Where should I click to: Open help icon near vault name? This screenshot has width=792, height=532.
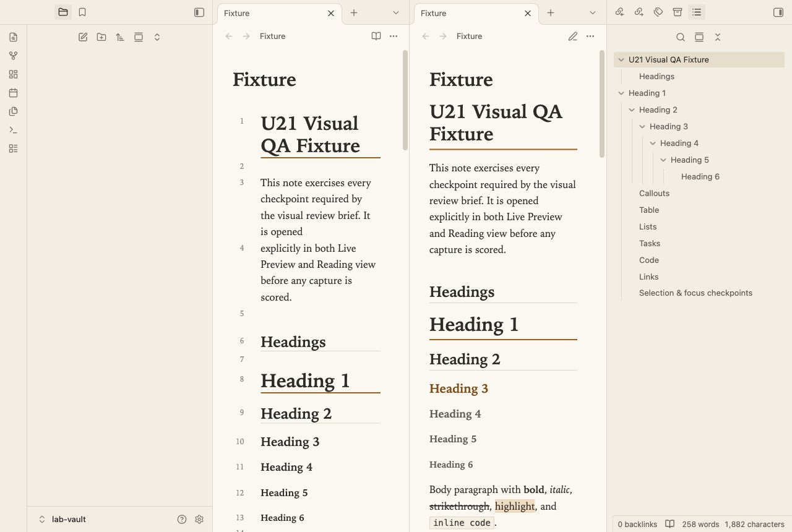point(182,520)
